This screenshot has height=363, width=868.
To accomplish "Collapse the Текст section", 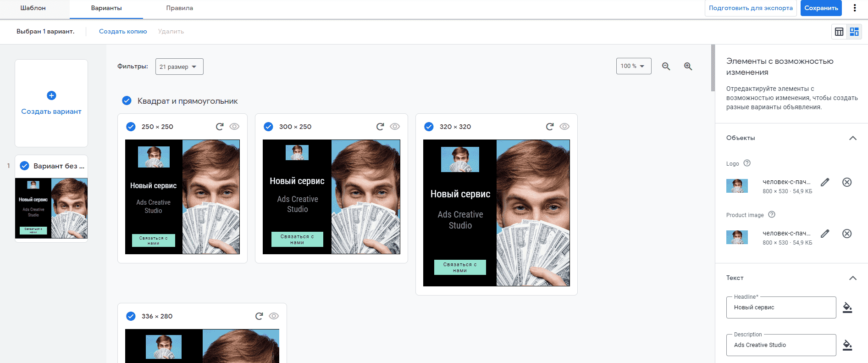I will point(853,278).
